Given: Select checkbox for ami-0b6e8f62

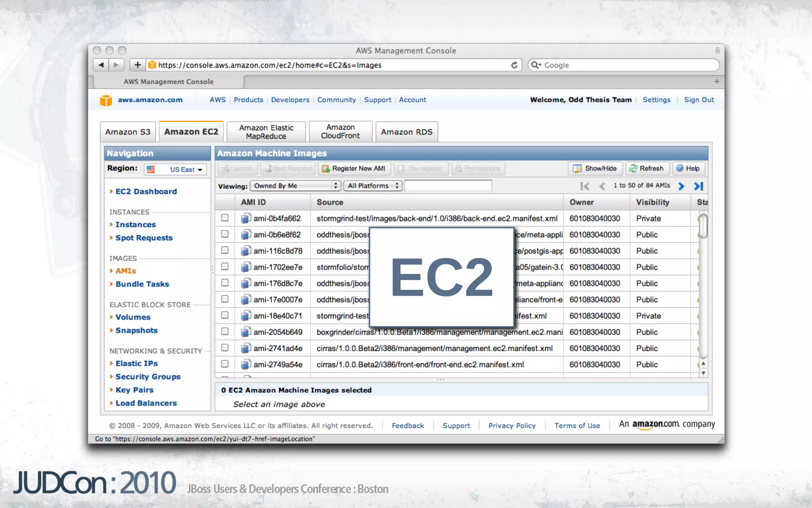Looking at the screenshot, I should 225,234.
